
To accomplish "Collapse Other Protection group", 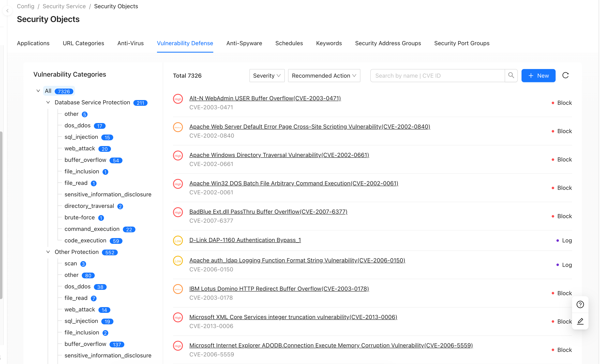I will point(48,252).
